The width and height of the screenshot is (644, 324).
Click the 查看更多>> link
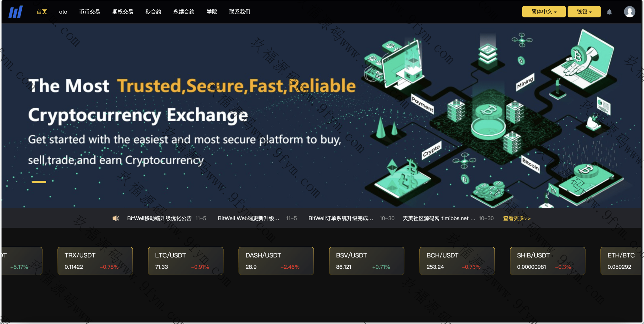pyautogui.click(x=517, y=218)
